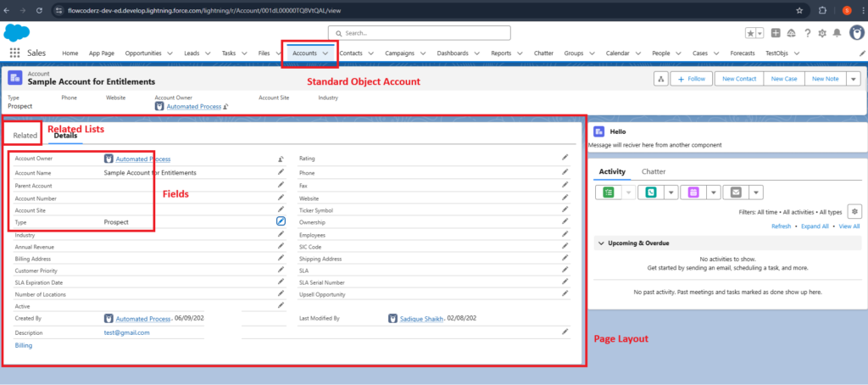This screenshot has width=868, height=385.
Task: Expand the Opportunities nav dropdown chevron
Action: point(169,53)
